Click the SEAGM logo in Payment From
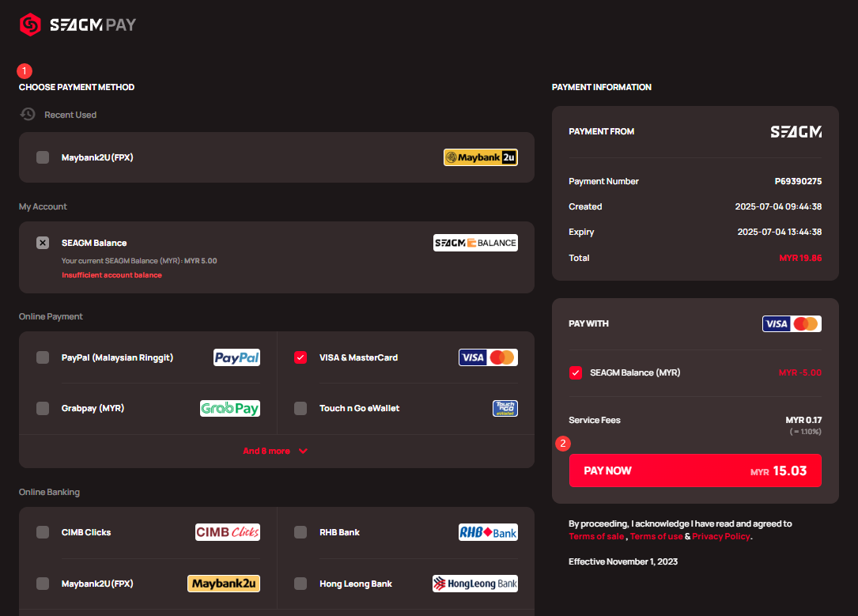The image size is (858, 616). coord(796,132)
